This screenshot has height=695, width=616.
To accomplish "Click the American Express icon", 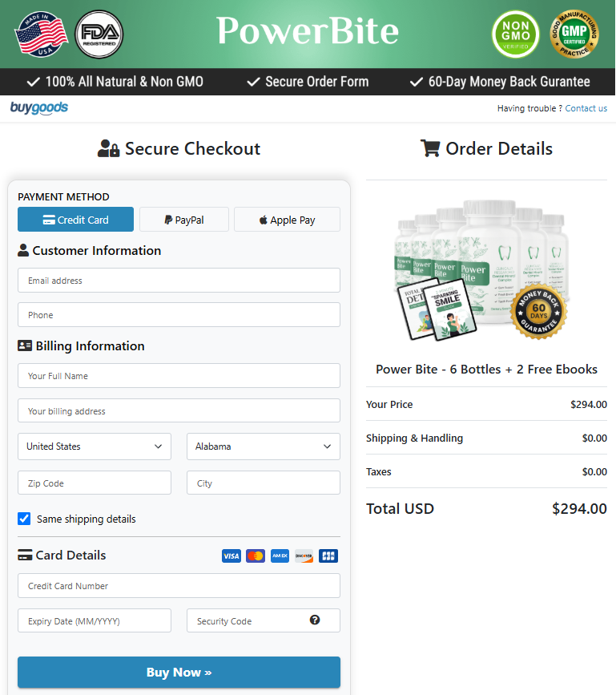I will coord(279,556).
